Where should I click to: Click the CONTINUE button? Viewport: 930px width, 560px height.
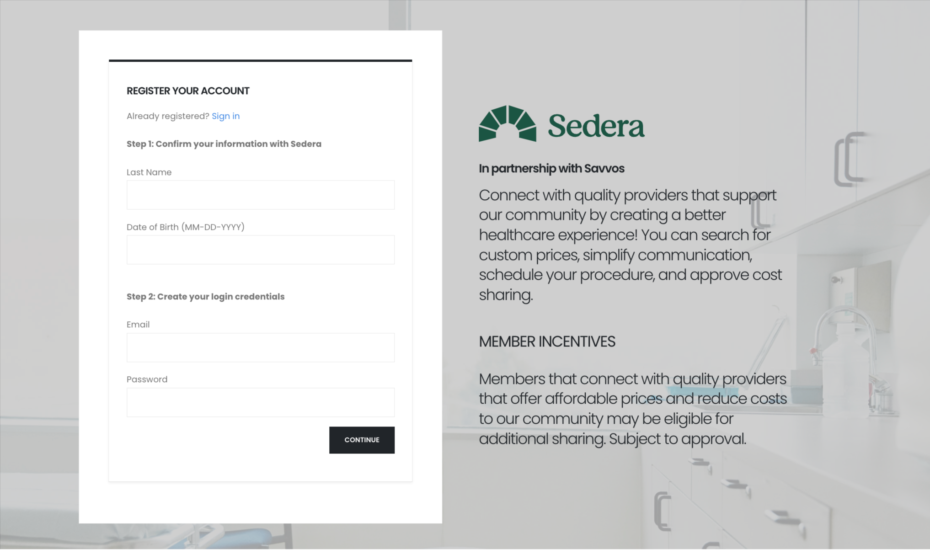pos(361,440)
